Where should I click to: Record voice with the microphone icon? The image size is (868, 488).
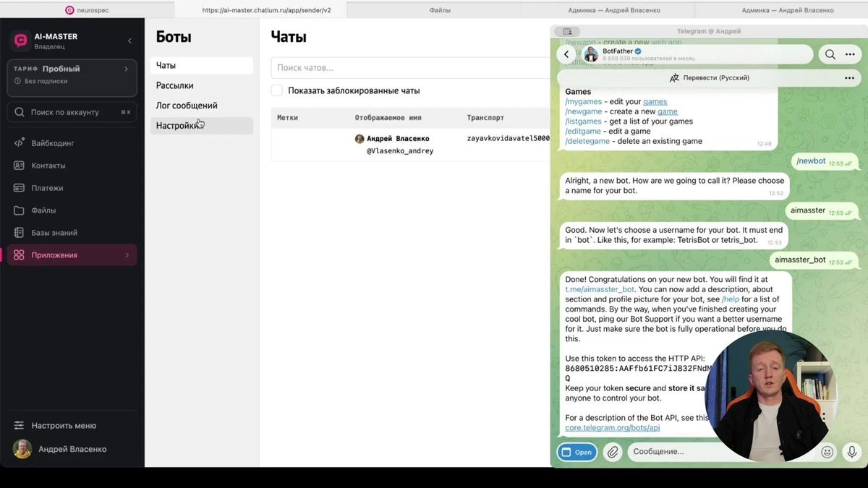point(852,452)
